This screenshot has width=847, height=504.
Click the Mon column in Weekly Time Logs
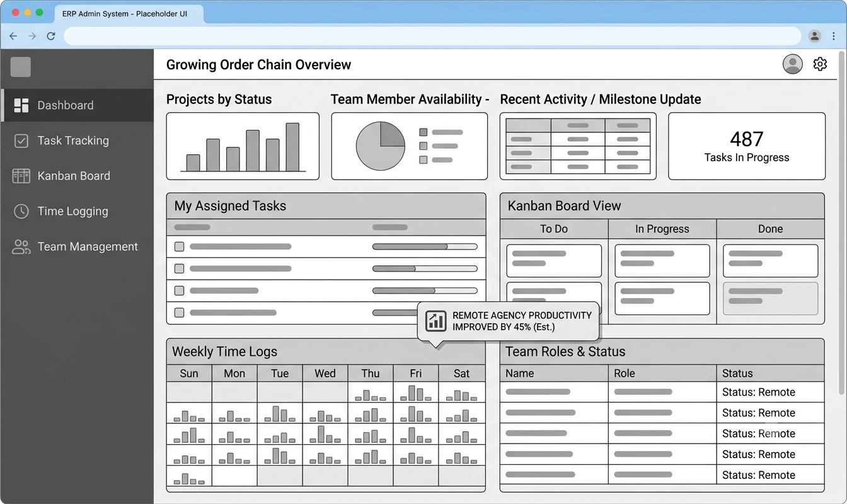tap(234, 373)
